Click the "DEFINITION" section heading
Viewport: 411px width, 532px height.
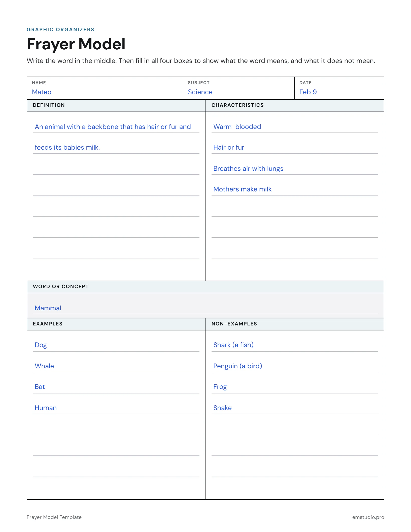coord(49,105)
